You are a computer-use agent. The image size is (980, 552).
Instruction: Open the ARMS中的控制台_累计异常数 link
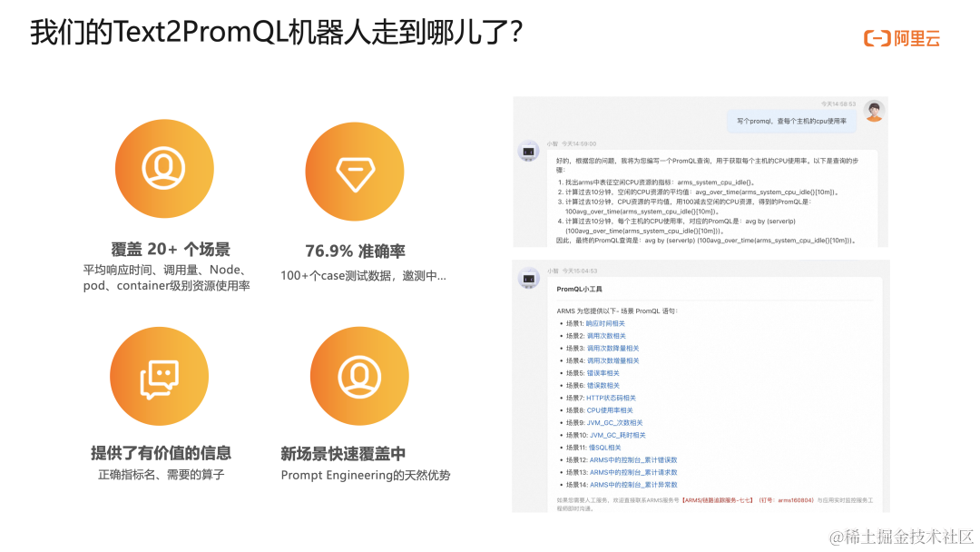coord(633,485)
